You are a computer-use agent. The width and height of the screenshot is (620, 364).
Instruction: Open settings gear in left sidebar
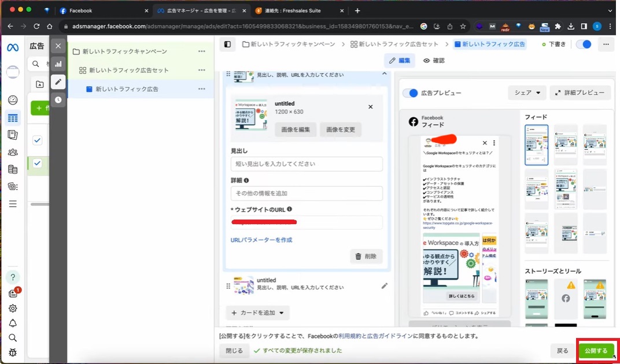(13, 308)
